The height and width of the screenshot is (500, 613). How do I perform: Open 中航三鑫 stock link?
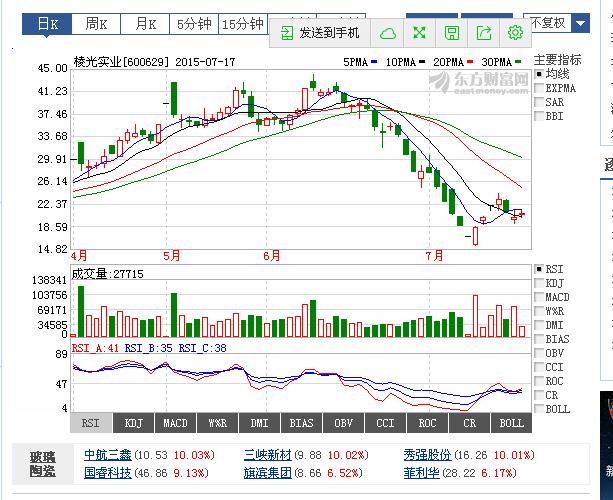[107, 455]
